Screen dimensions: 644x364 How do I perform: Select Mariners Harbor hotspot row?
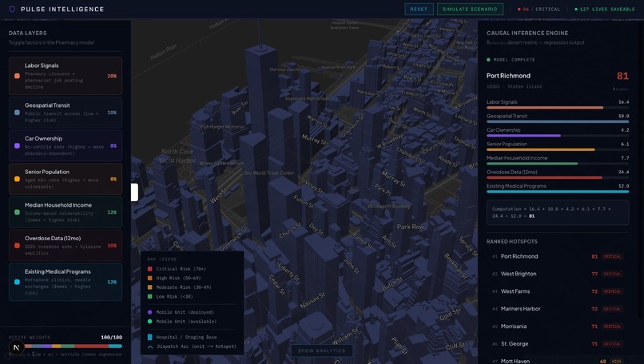coord(558,309)
